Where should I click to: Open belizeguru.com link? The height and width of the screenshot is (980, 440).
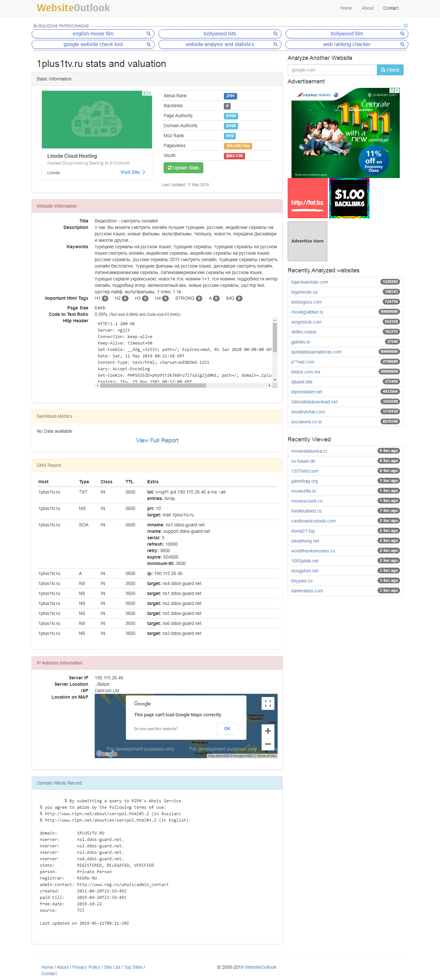[306, 302]
